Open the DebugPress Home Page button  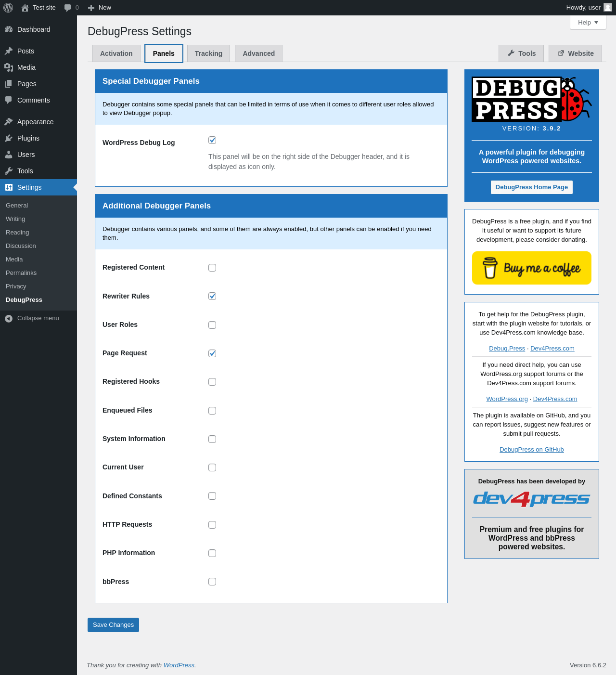pos(532,187)
